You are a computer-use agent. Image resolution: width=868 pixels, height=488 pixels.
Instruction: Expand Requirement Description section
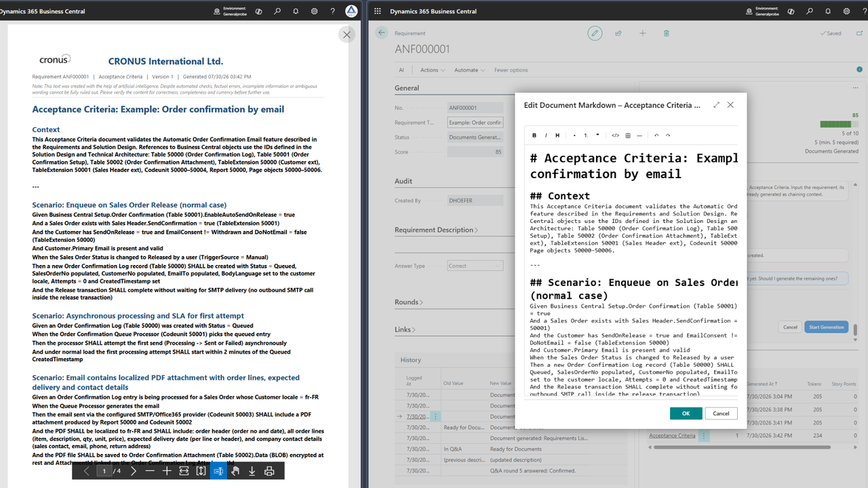coord(436,230)
